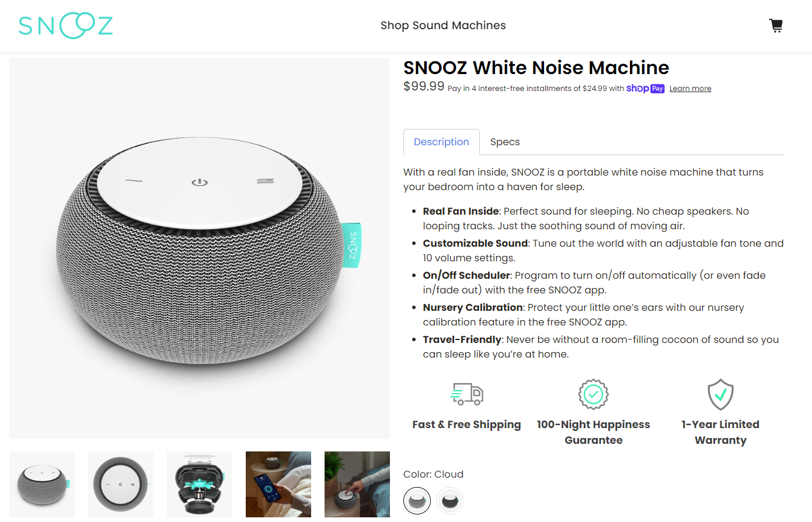
Task: Select the Cloud color swatch
Action: point(417,500)
